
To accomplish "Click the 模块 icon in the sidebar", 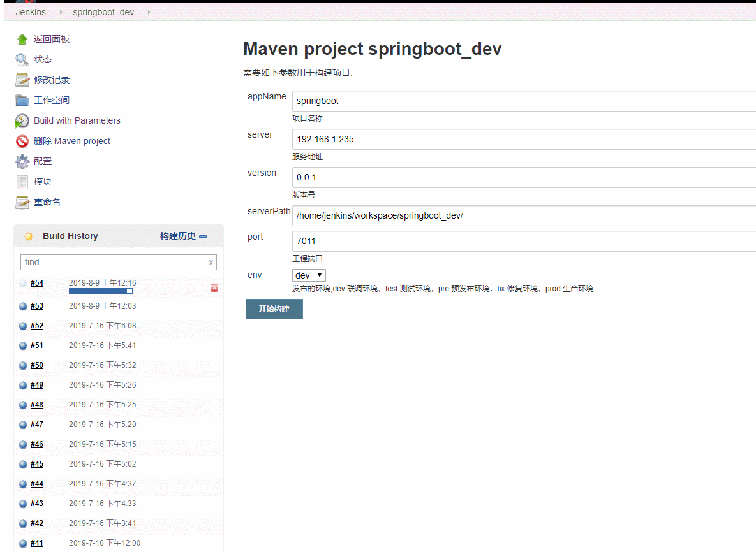I will tap(21, 182).
